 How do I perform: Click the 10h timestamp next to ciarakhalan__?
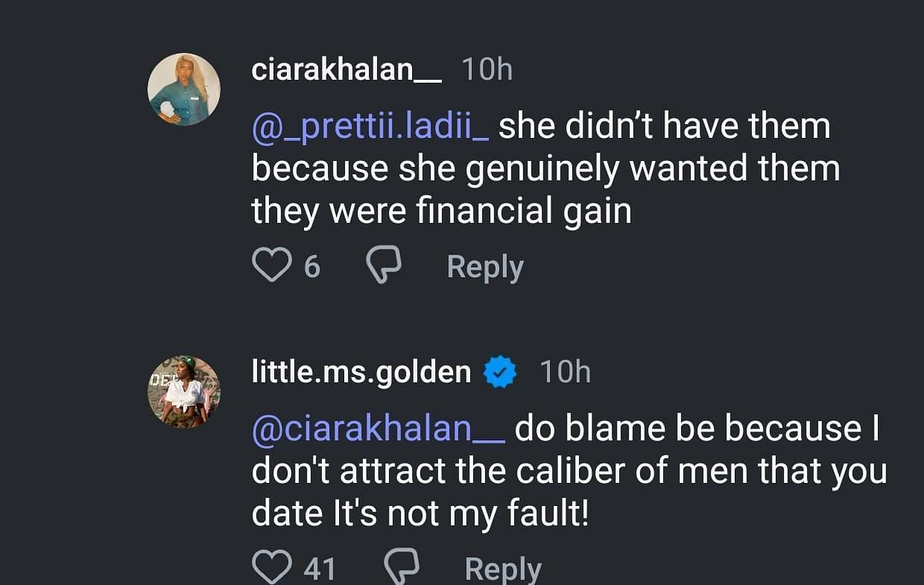[487, 70]
